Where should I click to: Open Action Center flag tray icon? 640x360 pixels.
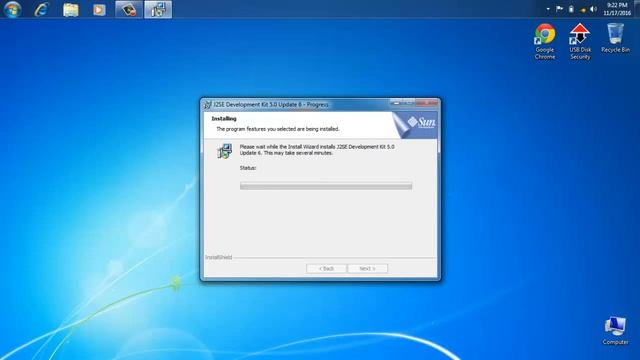(560, 9)
